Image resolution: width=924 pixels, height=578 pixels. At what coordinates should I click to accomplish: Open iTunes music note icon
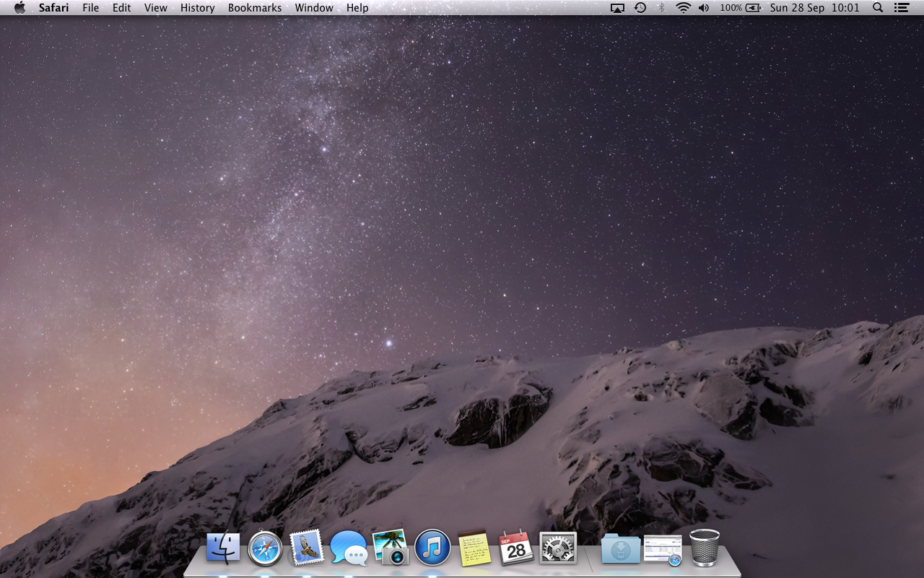tap(432, 548)
